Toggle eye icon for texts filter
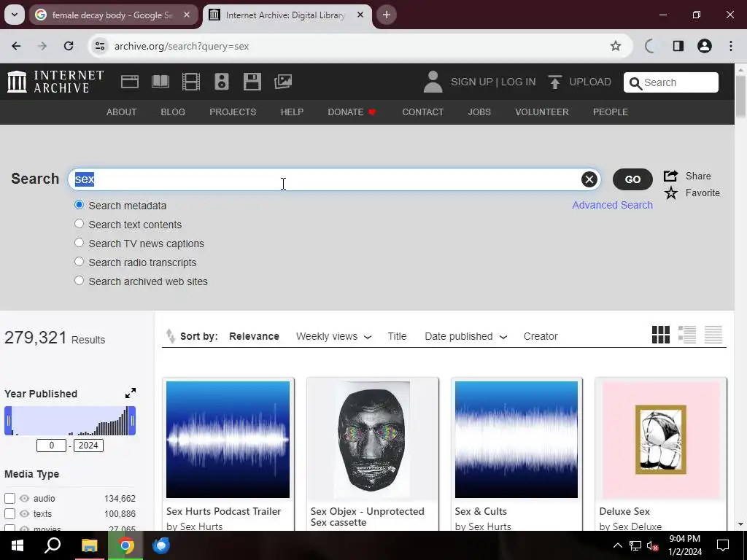 [24, 514]
